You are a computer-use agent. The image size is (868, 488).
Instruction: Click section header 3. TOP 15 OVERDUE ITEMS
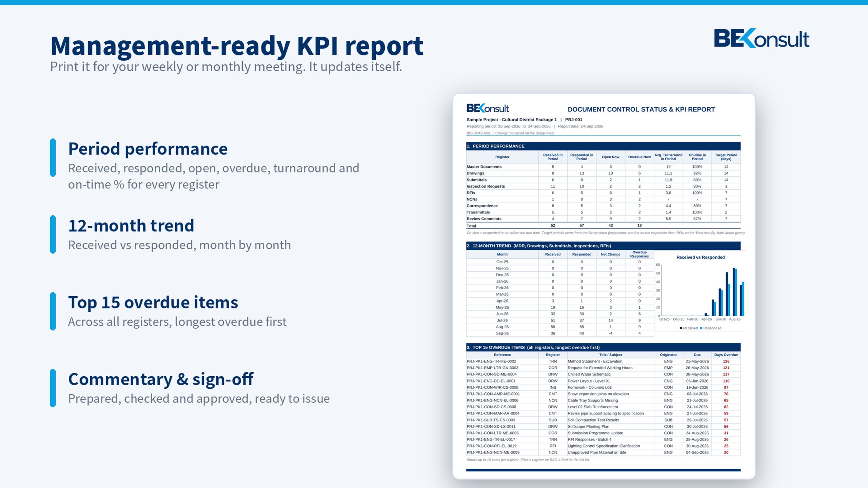[x=603, y=347]
